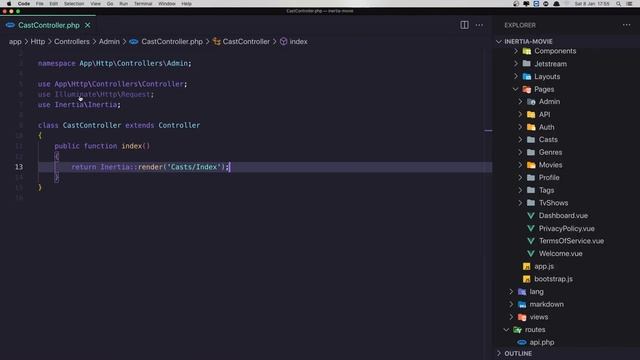Viewport: 640px width, 360px height.
Task: Click the Layouts folder icon
Action: [x=527, y=76]
